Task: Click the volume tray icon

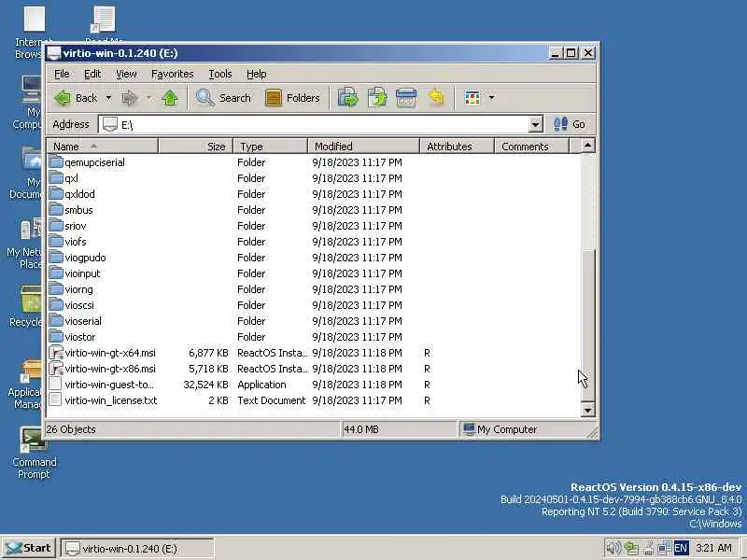Action: (x=613, y=548)
